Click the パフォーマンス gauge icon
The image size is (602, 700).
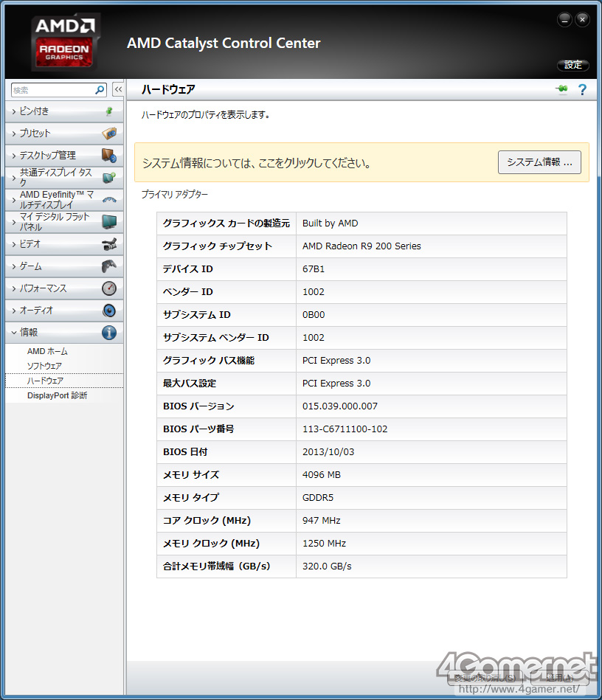pyautogui.click(x=109, y=288)
